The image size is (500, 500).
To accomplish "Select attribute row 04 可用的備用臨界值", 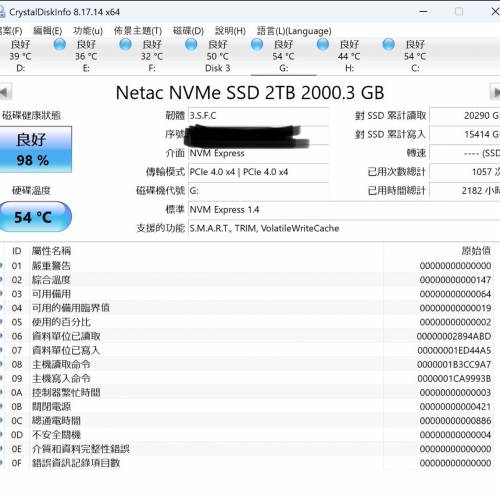I will click(247, 308).
